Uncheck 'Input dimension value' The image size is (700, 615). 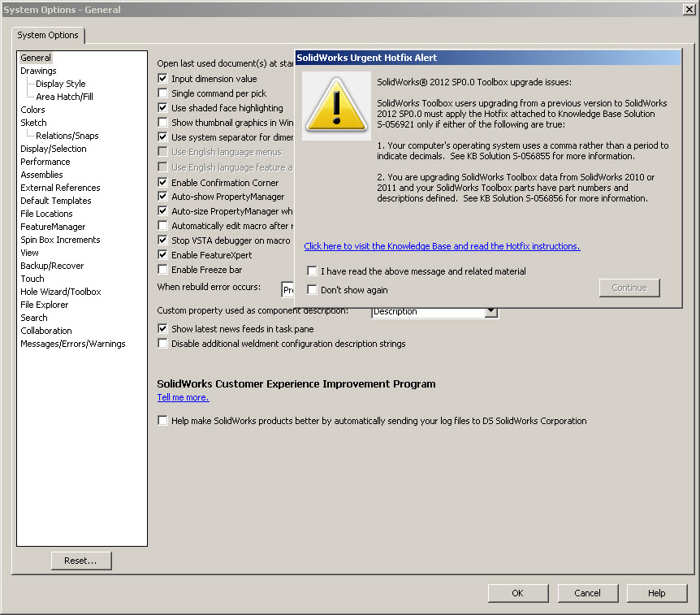(x=162, y=78)
